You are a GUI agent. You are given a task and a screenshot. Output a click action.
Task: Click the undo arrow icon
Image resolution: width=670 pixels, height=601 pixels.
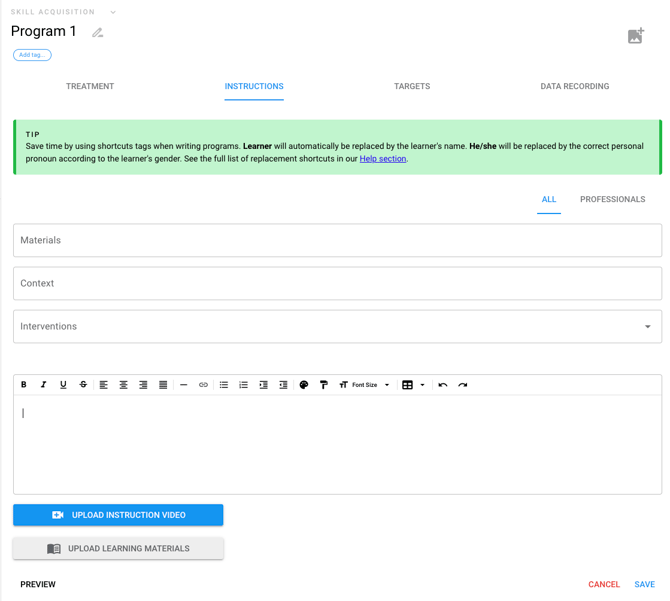(x=443, y=385)
